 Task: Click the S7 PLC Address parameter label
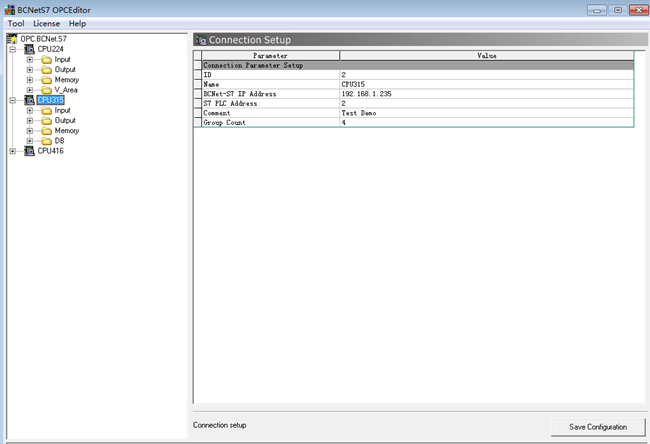230,104
